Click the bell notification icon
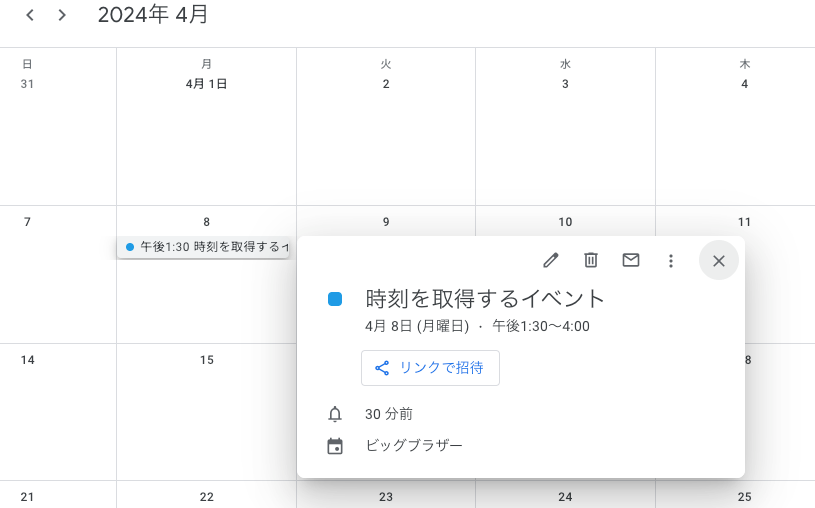The height and width of the screenshot is (508, 815). click(335, 414)
